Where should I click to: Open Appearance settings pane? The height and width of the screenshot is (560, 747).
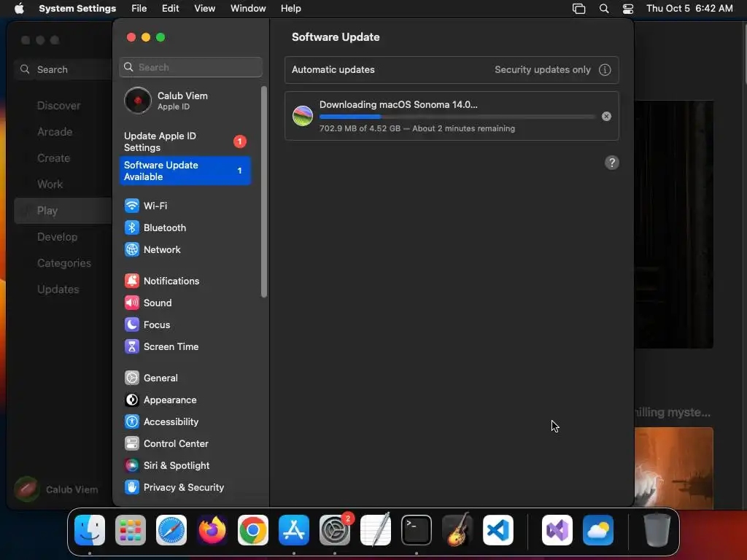click(185, 400)
